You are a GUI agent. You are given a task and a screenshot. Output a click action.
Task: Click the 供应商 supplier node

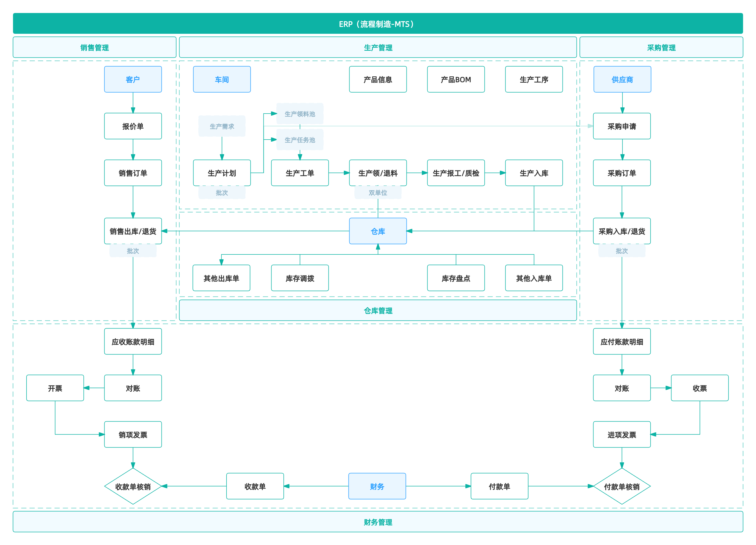click(x=622, y=79)
